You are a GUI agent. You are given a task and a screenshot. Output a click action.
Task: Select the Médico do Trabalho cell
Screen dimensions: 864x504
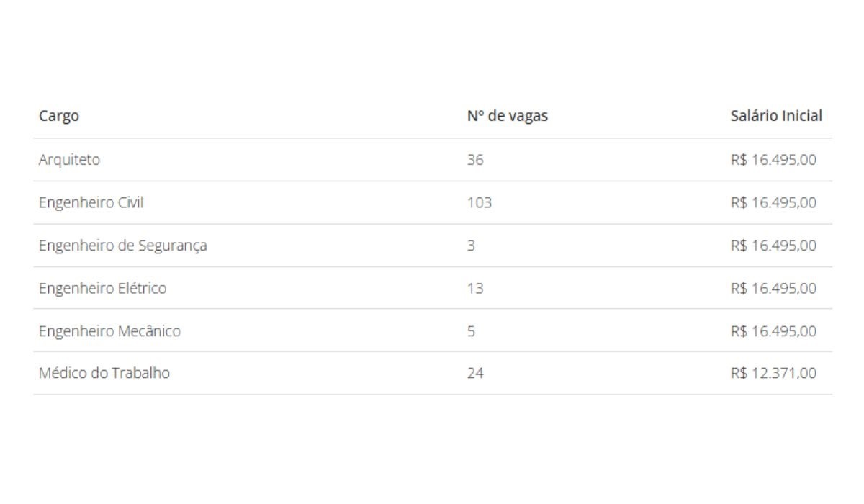coord(104,373)
